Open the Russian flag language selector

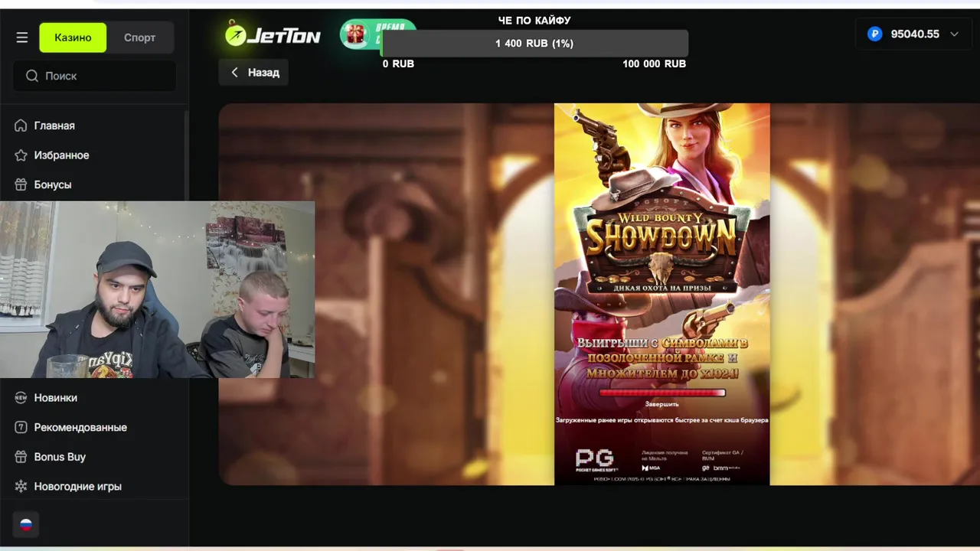pos(26,525)
